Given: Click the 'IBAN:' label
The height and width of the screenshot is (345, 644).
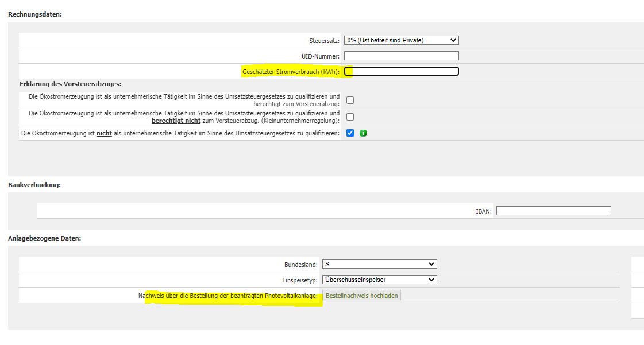Looking at the screenshot, I should (x=484, y=212).
